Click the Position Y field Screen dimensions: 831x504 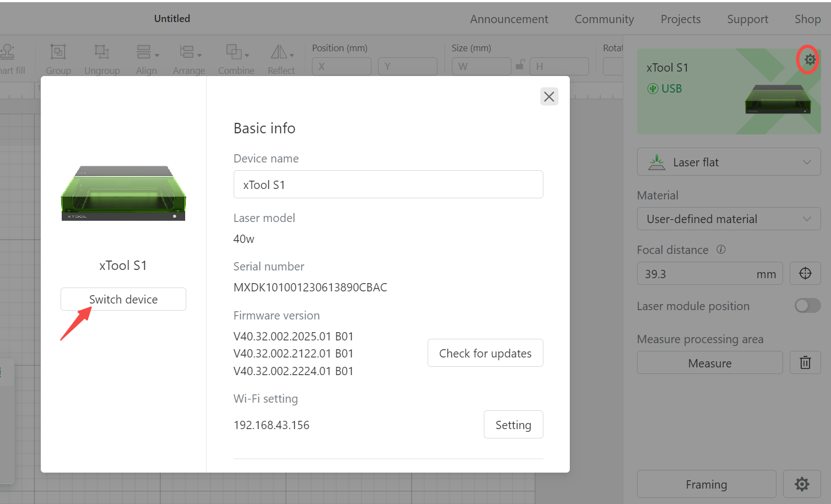[x=408, y=66]
